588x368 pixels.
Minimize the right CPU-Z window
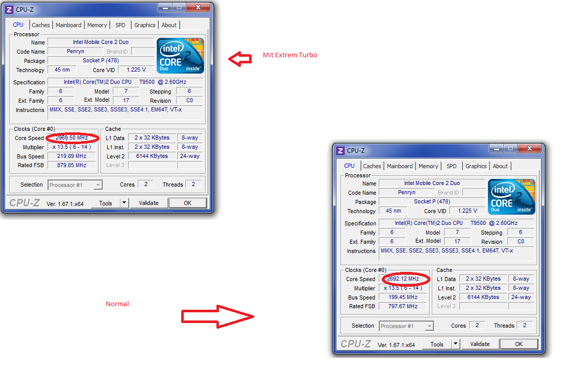[x=496, y=148]
